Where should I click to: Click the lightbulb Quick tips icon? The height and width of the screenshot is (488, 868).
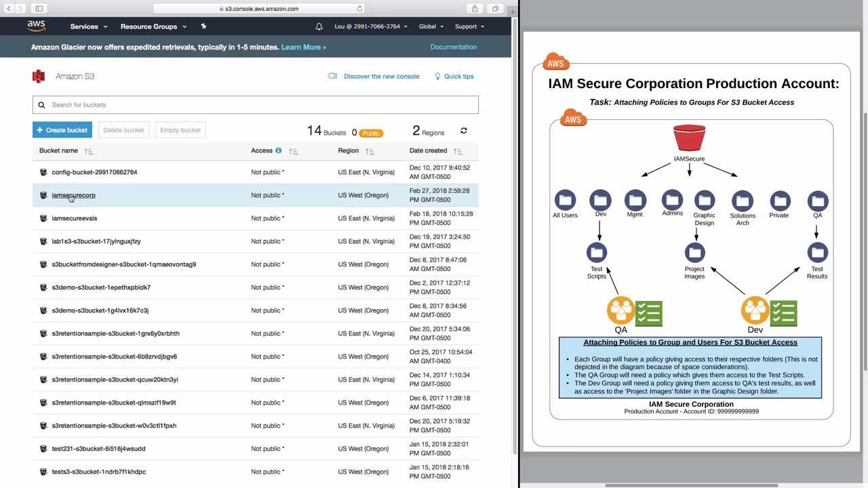pyautogui.click(x=437, y=77)
